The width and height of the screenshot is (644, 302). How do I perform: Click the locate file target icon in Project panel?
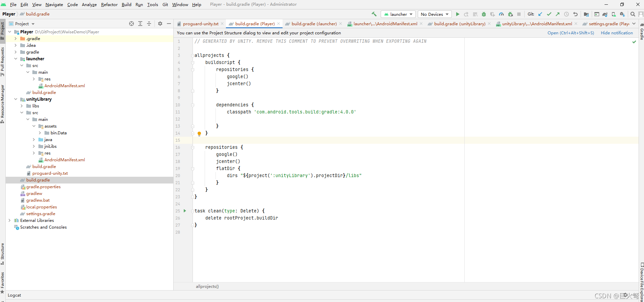(131, 24)
